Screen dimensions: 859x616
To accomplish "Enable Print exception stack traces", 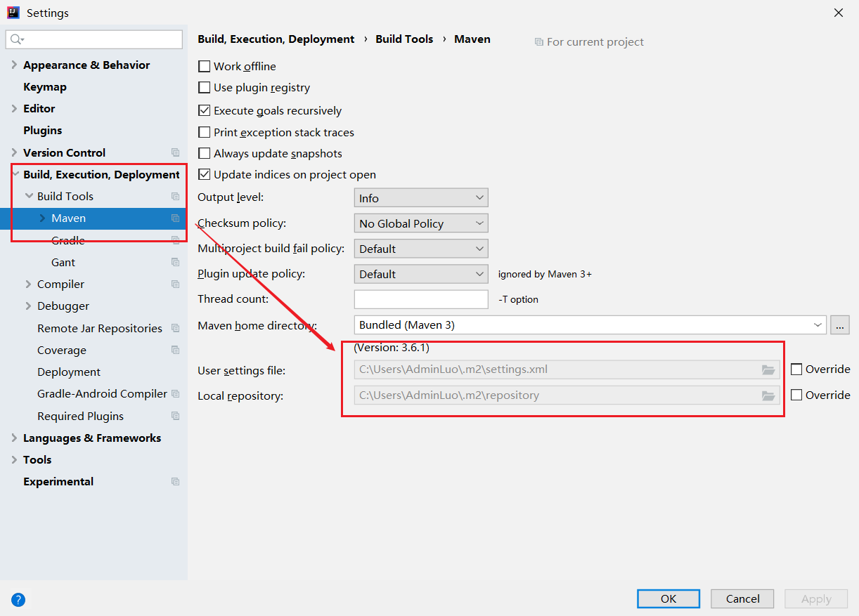I will pyautogui.click(x=205, y=132).
